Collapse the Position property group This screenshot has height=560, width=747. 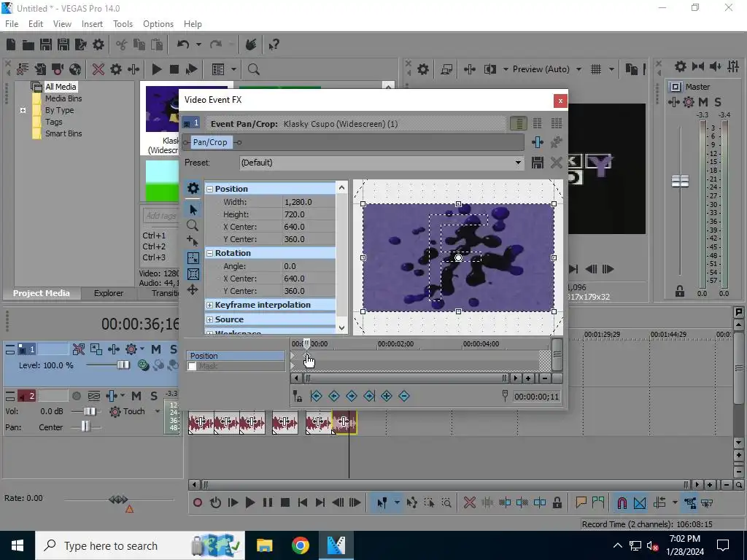coord(209,189)
